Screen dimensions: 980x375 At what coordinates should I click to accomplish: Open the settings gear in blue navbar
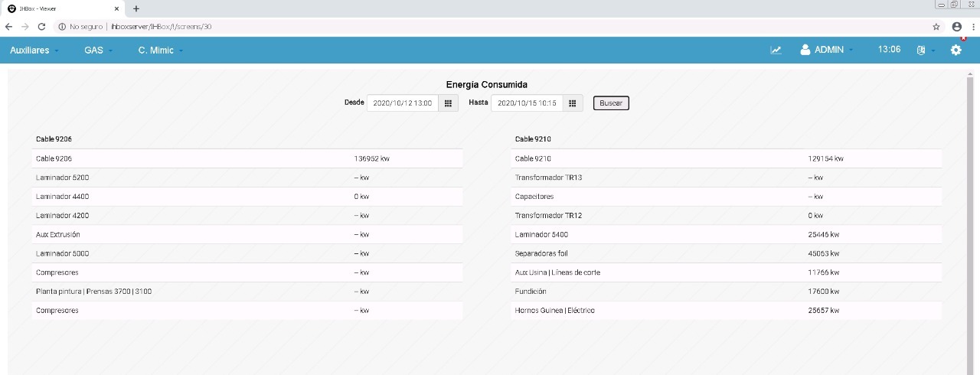click(x=956, y=50)
